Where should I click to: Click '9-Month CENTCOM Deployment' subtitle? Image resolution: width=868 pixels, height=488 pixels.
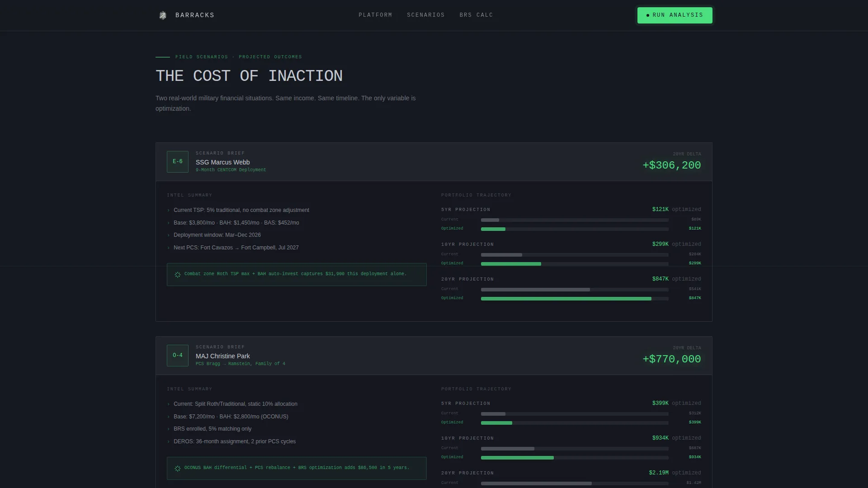click(231, 170)
